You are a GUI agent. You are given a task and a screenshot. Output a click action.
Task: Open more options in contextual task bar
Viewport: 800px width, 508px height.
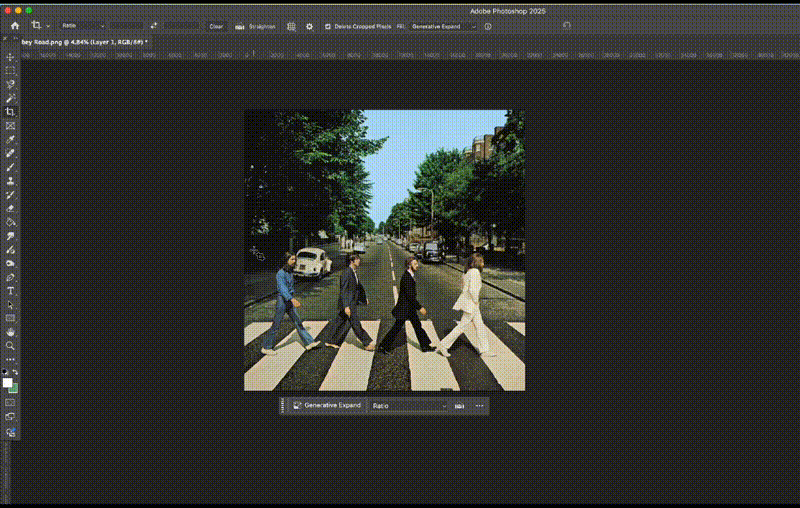tap(480, 406)
